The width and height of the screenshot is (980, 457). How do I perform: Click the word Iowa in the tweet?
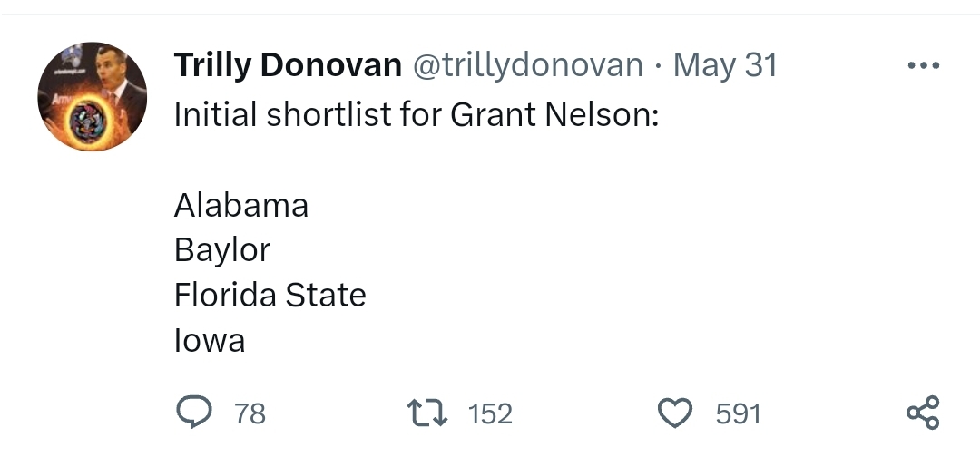[x=210, y=341]
